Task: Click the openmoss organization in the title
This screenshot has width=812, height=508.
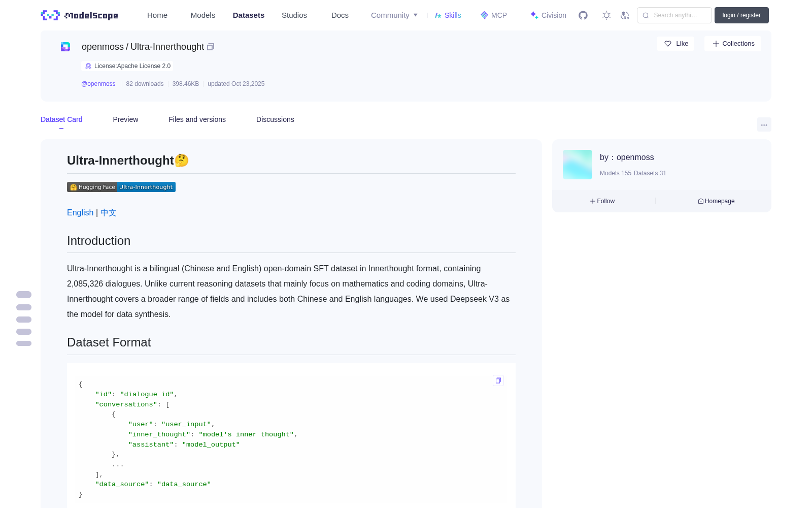Action: (x=103, y=47)
